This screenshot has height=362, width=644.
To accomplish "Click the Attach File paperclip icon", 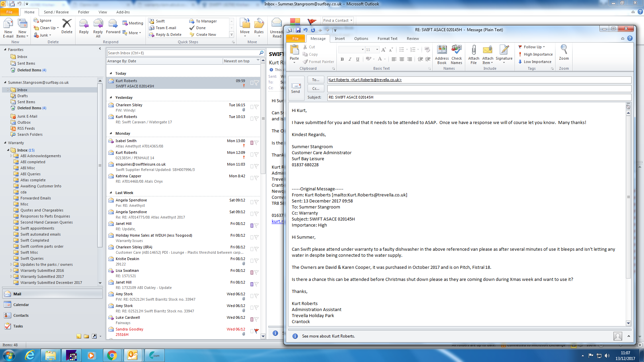I will (x=473, y=50).
